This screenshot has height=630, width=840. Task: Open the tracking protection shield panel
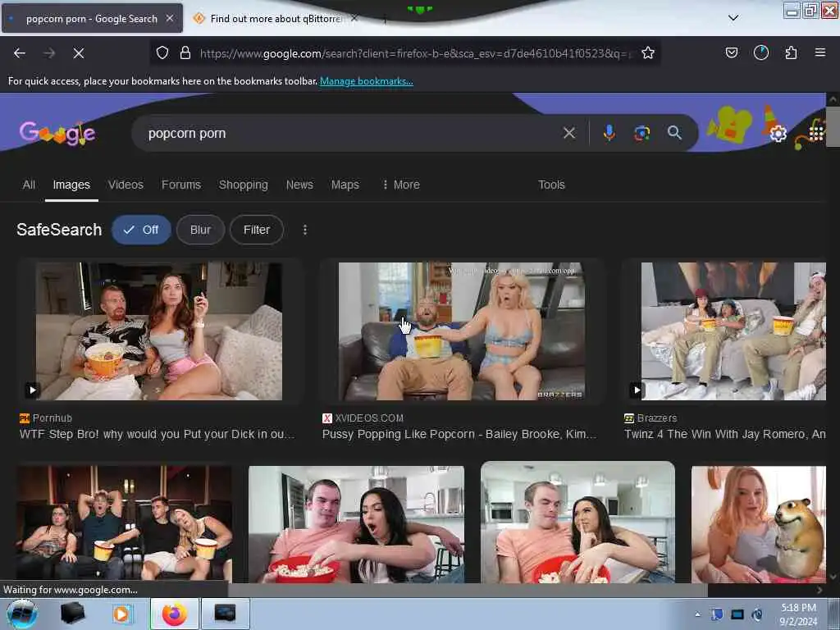(x=162, y=52)
